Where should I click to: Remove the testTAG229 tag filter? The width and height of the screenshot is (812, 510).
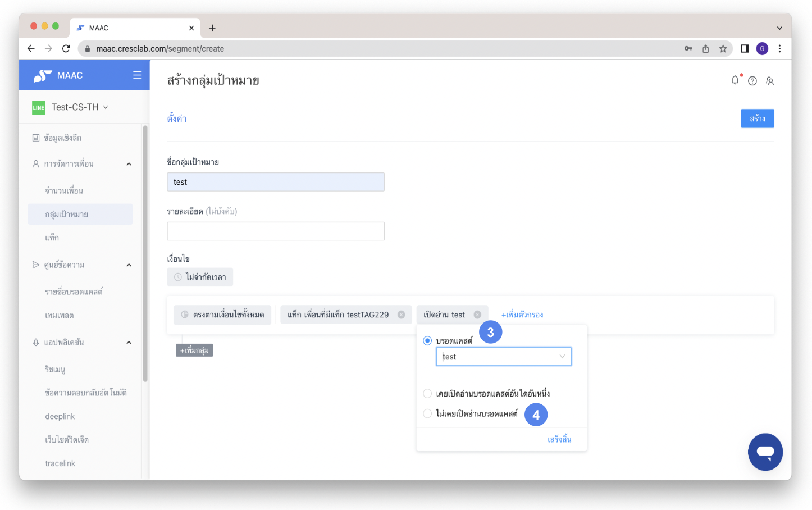point(402,315)
